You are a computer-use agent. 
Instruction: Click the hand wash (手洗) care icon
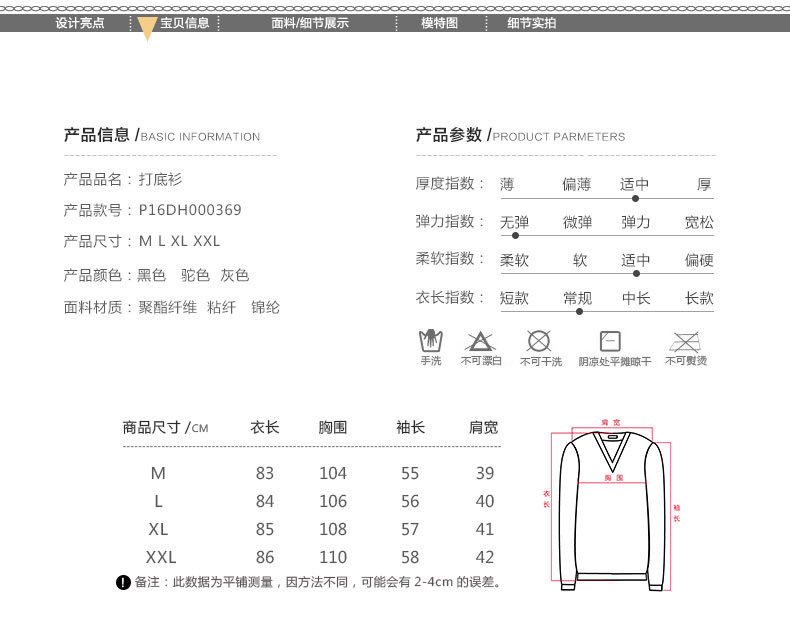[430, 341]
